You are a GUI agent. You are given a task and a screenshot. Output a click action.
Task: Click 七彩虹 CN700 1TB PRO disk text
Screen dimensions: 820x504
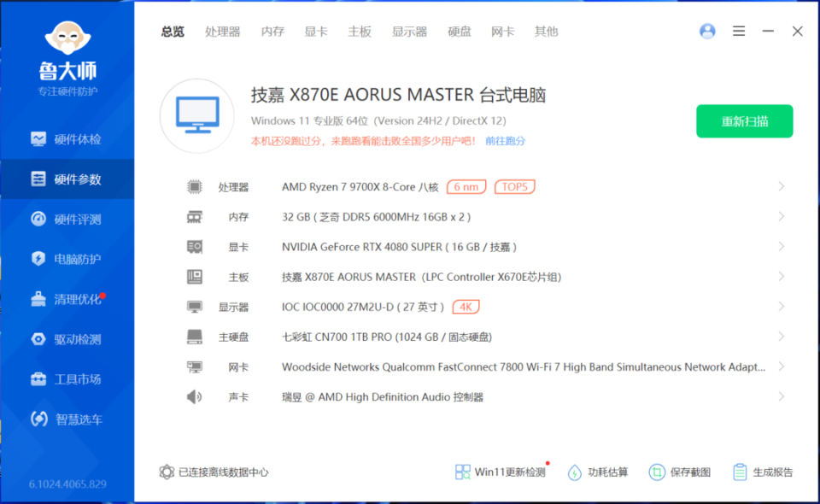[x=386, y=337]
